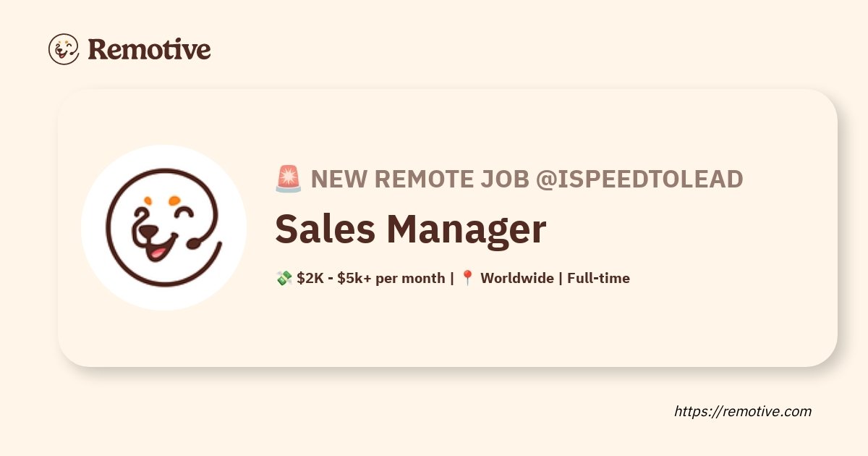Click the dog's pink tongue in large logo
868x456 pixels.
coord(158,251)
